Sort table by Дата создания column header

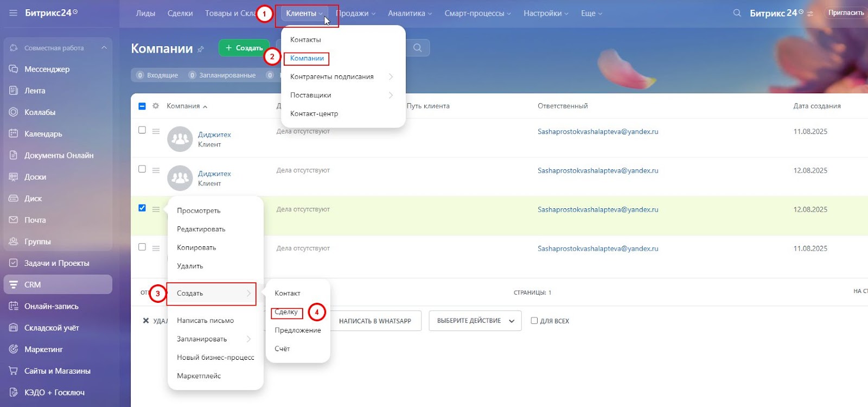[816, 106]
